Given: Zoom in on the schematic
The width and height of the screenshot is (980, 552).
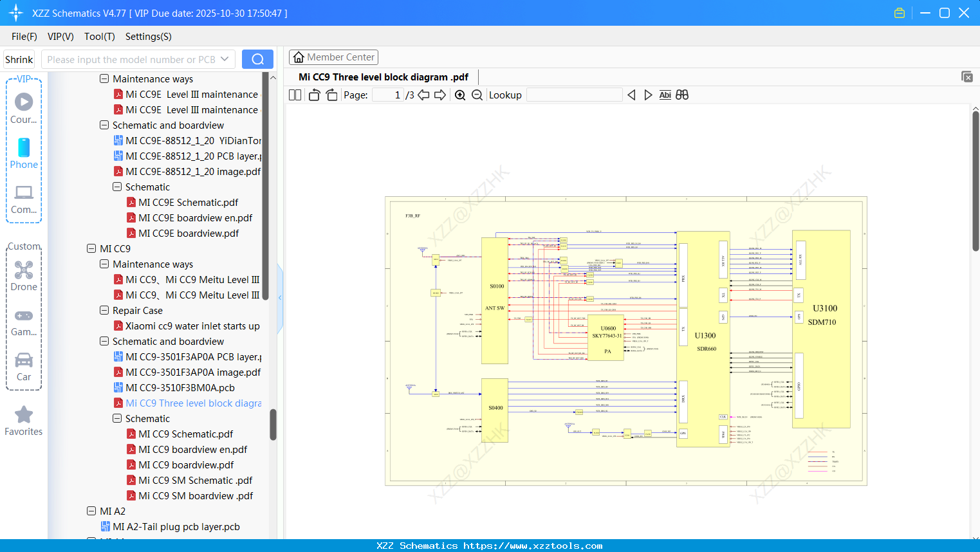Looking at the screenshot, I should [x=460, y=95].
